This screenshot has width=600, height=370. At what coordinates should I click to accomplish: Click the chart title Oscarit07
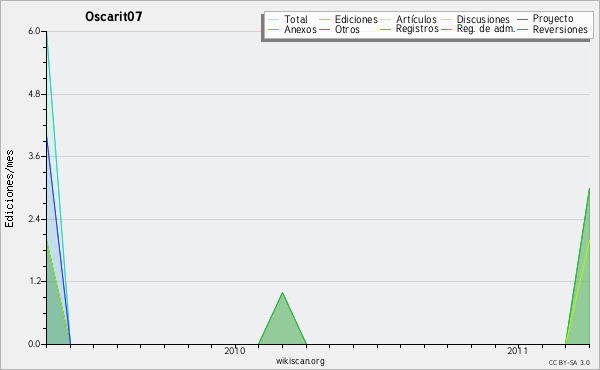coord(114,16)
